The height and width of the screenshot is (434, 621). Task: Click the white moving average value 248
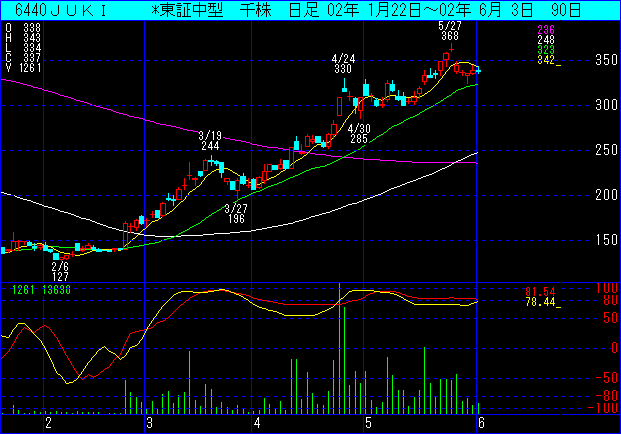546,40
